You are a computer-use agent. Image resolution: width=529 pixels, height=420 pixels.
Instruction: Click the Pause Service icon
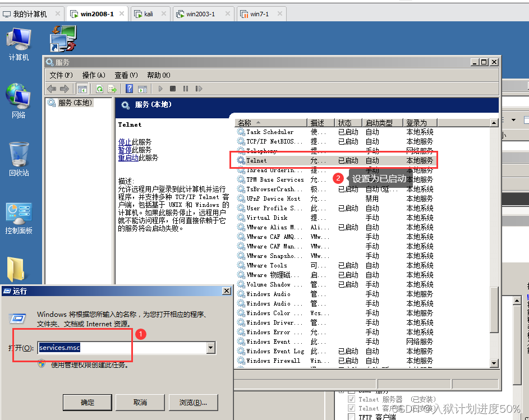click(x=186, y=89)
